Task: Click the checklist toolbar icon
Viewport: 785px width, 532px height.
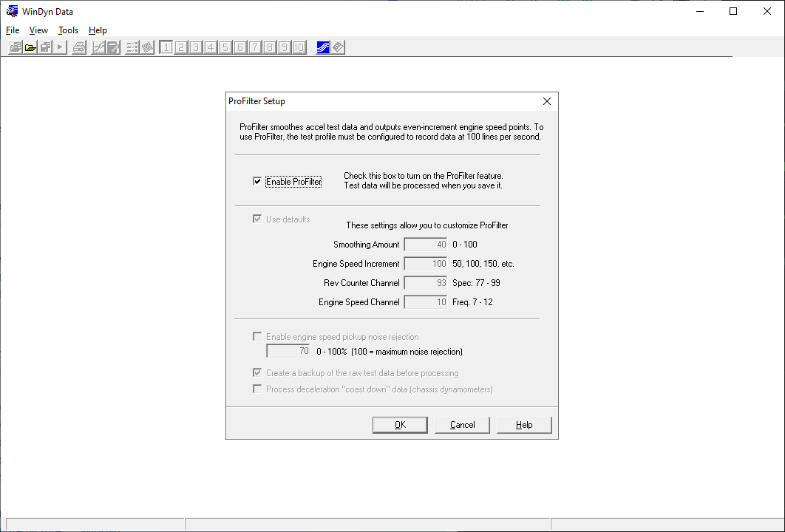Action: (132, 47)
